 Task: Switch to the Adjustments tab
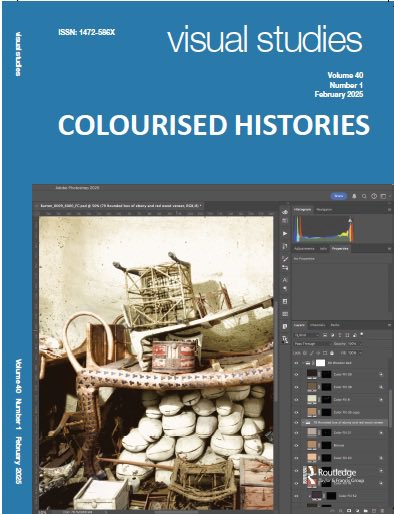(304, 249)
